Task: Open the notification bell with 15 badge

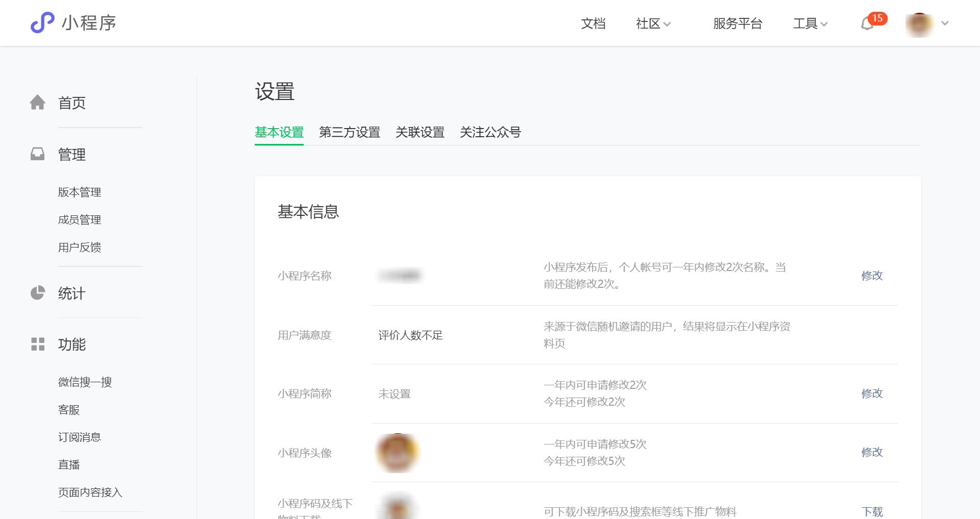Action: [x=868, y=23]
